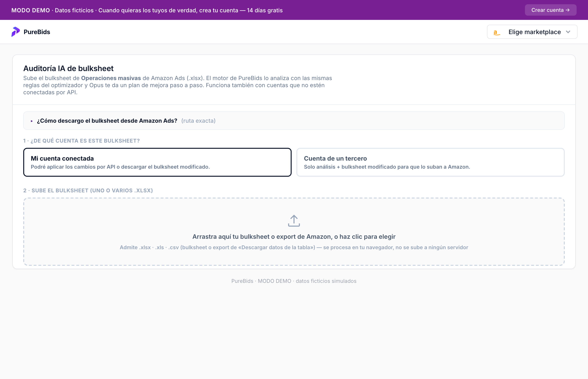Click the 'MODO DEMO' banner text
588x379 pixels.
tap(31, 10)
